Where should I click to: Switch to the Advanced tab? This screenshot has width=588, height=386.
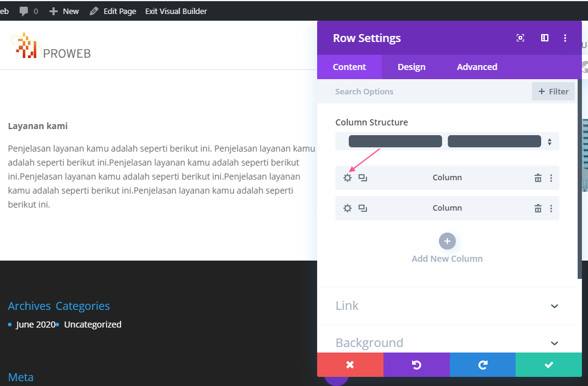tap(477, 67)
